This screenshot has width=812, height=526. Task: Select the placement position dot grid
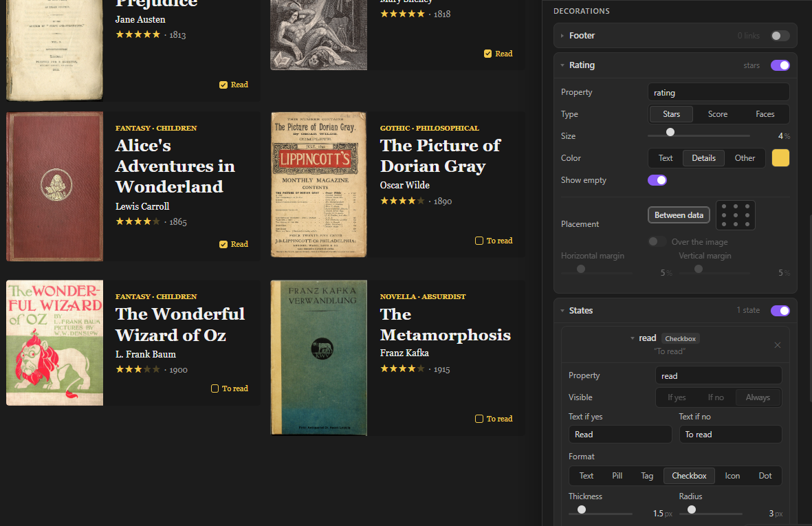[x=736, y=215]
